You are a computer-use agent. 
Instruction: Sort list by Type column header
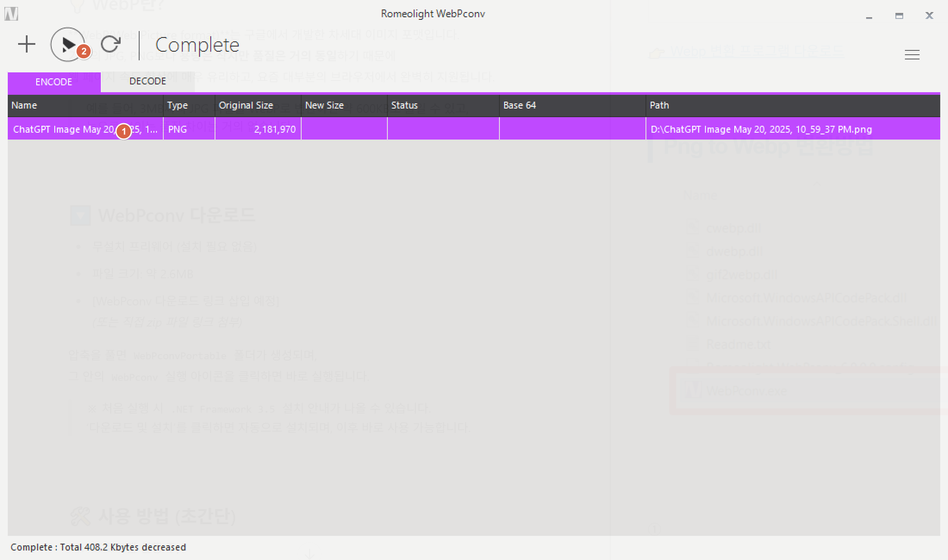pyautogui.click(x=177, y=106)
